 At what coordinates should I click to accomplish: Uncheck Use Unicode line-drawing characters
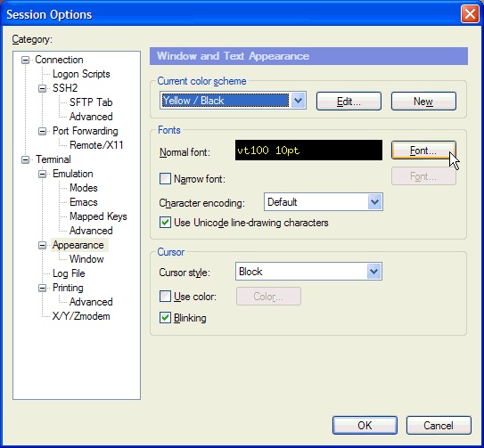165,223
